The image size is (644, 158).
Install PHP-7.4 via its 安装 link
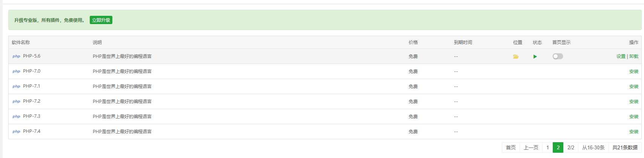[634, 132]
